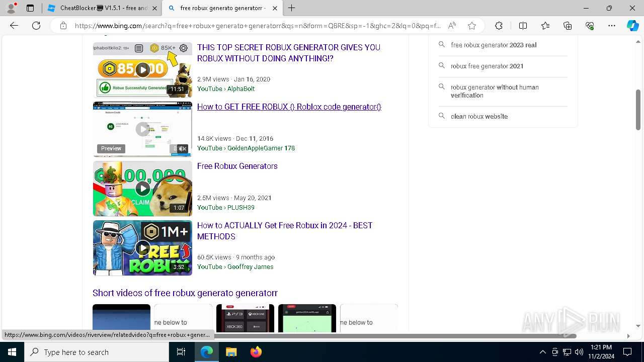644x362 pixels.
Task: Open Short videos of free robux heading link
Action: 185,293
